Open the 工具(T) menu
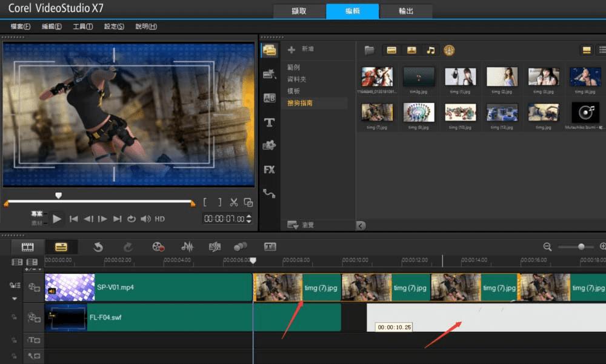This screenshot has height=364, width=606. (82, 27)
